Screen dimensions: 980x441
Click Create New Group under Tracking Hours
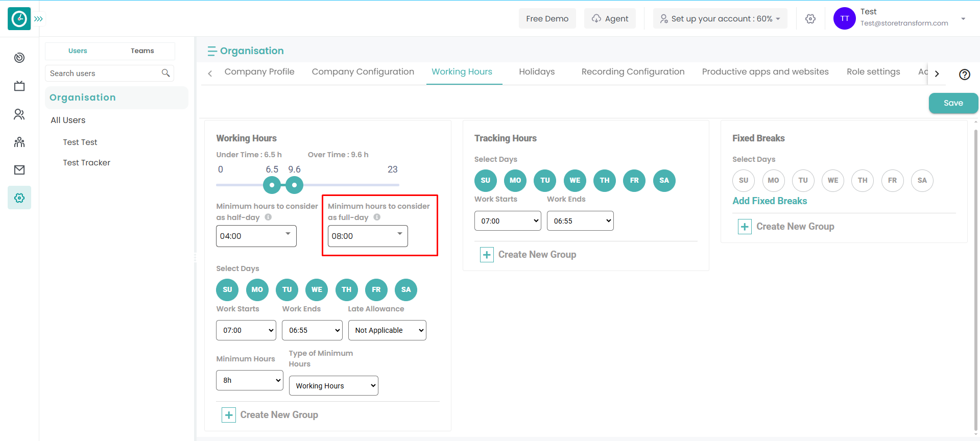(x=528, y=255)
